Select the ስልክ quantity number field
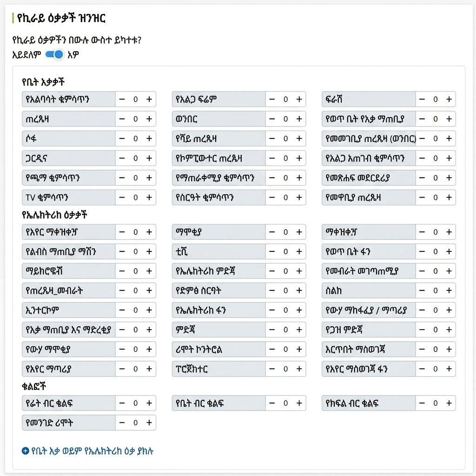 point(436,291)
